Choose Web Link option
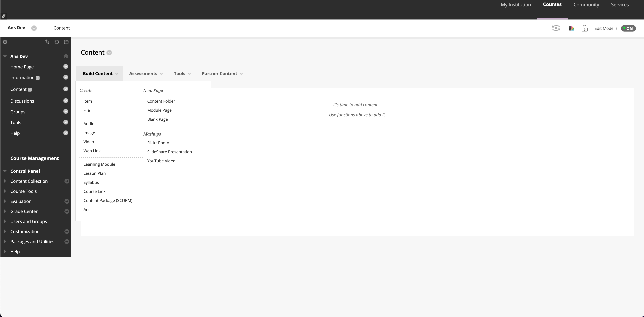Image resolution: width=644 pixels, height=317 pixels. pos(92,151)
